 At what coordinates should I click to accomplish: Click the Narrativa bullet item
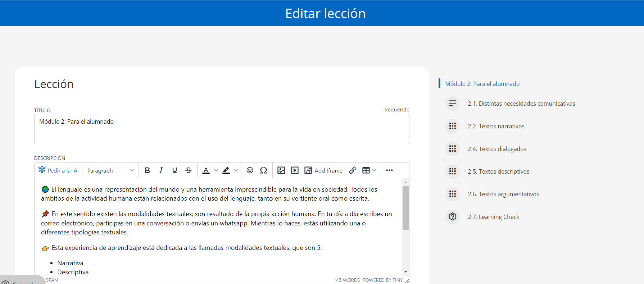click(x=70, y=263)
